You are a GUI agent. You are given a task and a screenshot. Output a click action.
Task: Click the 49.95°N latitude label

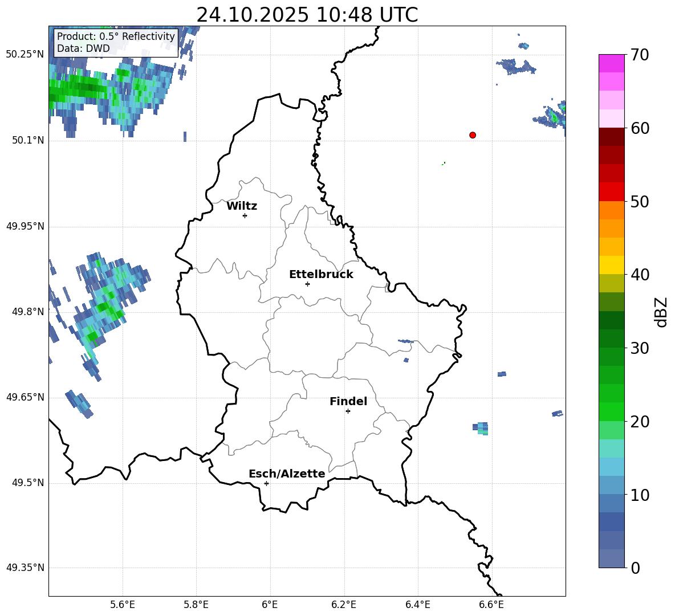(x=25, y=226)
